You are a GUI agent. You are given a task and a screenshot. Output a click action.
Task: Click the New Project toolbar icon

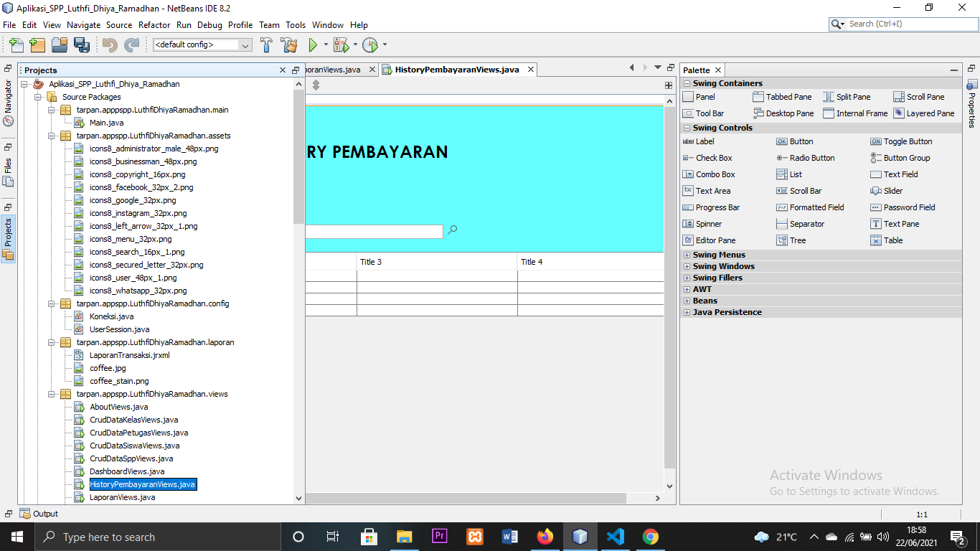(37, 44)
